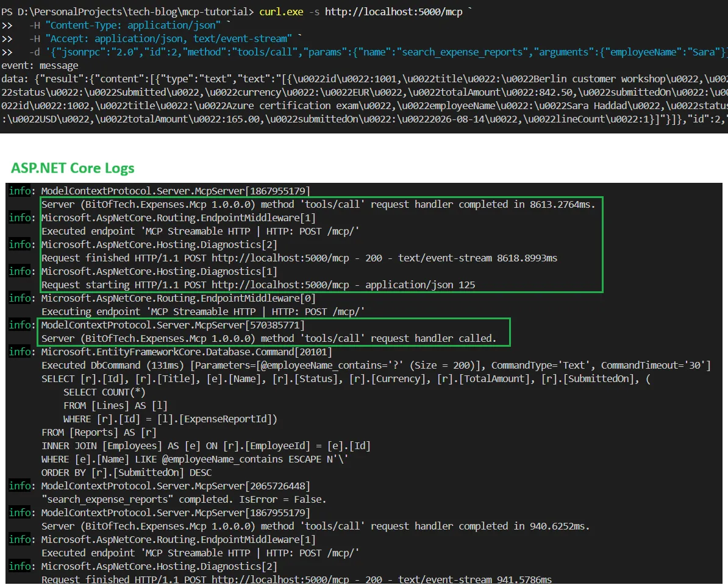
Task: Click the "WHERE [e].[Name] LIKE @employeeName_contains" line
Action: 195,459
